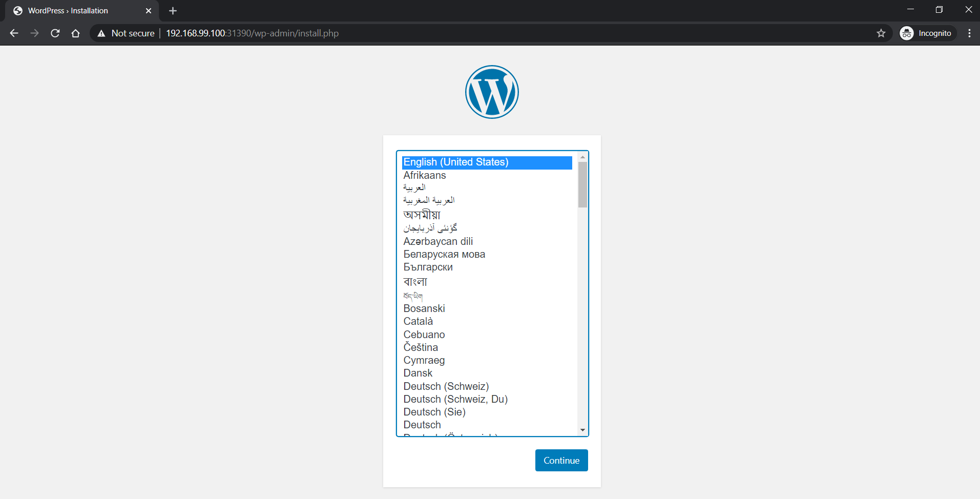Select Cymraeg language option

487,360
